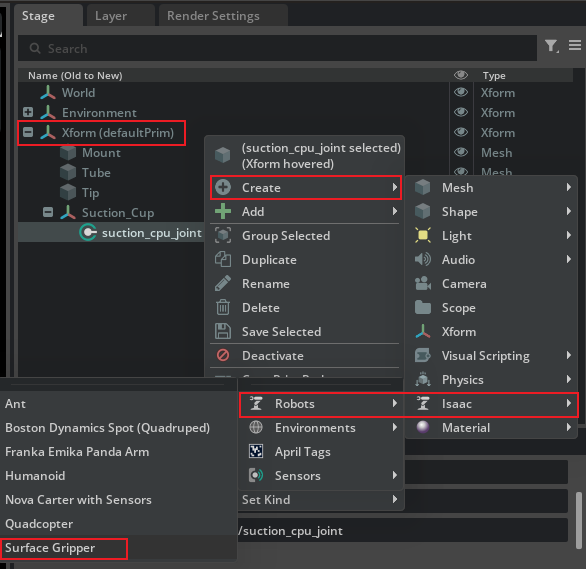Click the World Xform axis icon

[48, 93]
